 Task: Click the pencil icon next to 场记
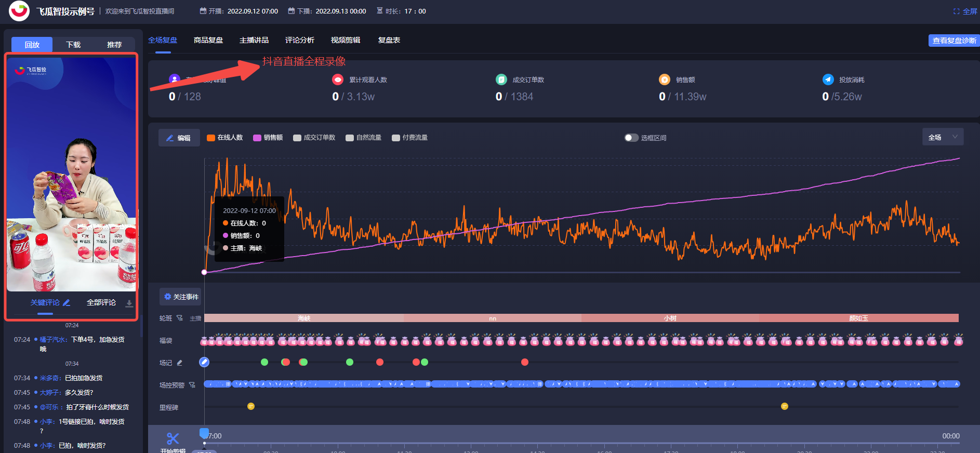coord(180,363)
